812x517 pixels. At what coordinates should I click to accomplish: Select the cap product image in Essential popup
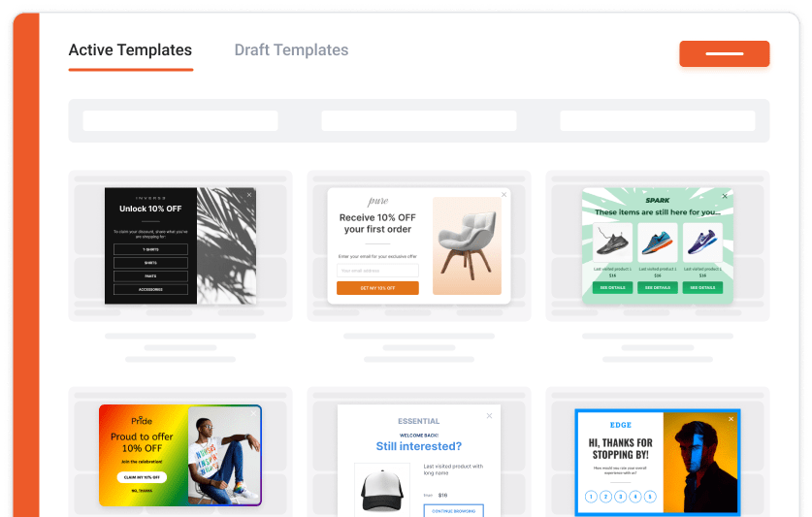coord(382,490)
